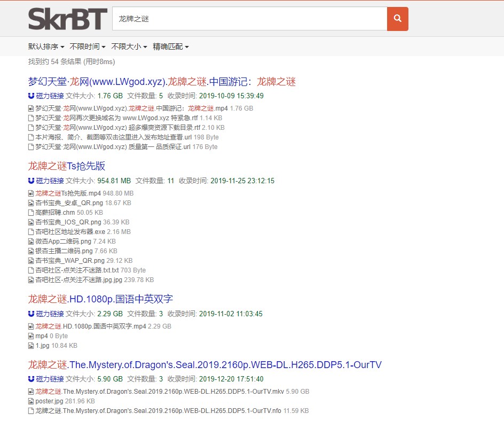
Task: Click magnet icon for HD.1080p result
Action: (31, 314)
